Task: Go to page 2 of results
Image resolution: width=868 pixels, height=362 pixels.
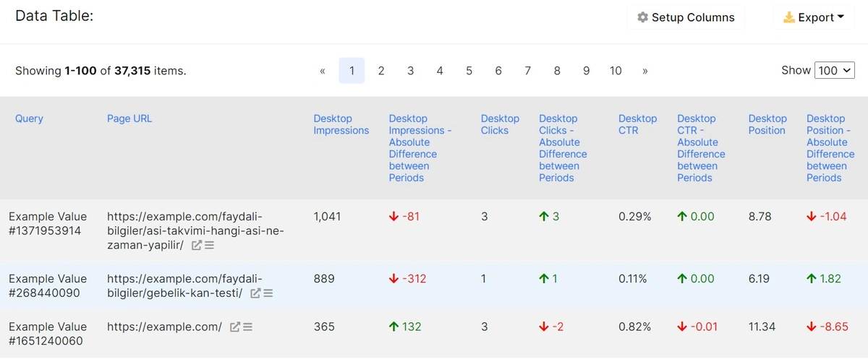Action: (x=381, y=71)
